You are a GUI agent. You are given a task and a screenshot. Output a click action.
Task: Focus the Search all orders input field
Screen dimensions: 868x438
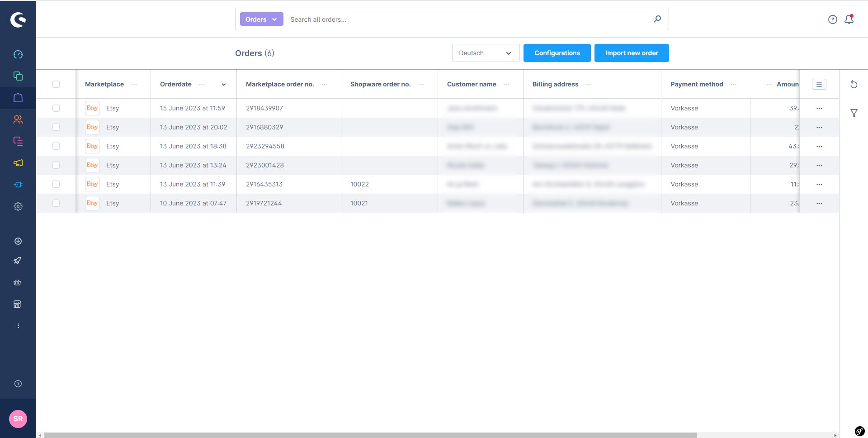click(x=468, y=19)
